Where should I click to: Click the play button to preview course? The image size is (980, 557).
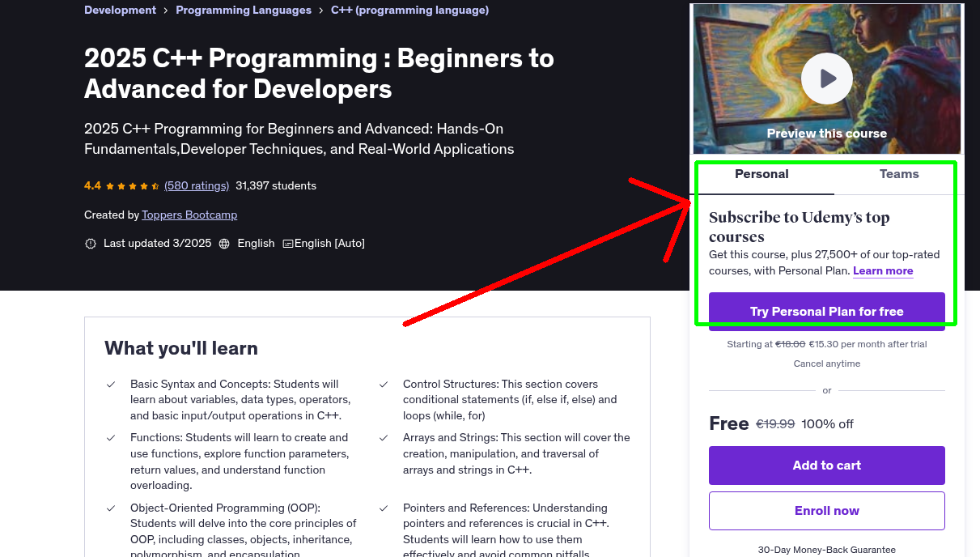(x=826, y=78)
